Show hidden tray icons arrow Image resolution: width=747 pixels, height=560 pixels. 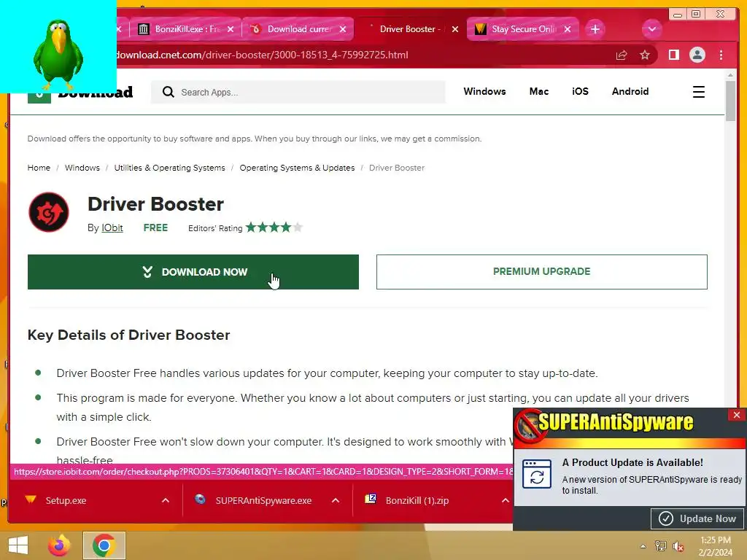tap(643, 546)
